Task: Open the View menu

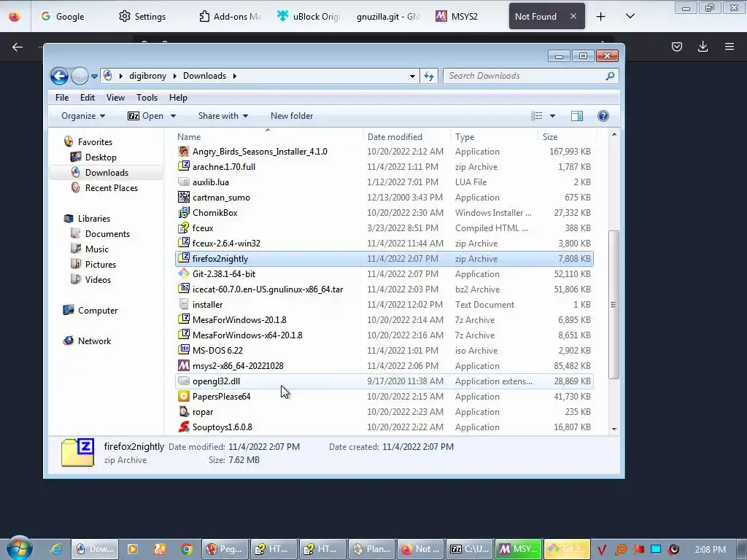Action: (x=115, y=98)
